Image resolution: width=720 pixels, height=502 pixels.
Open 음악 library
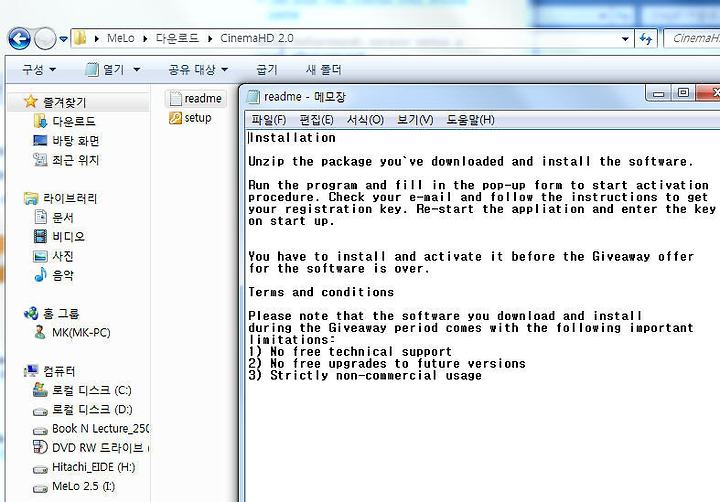point(53,275)
